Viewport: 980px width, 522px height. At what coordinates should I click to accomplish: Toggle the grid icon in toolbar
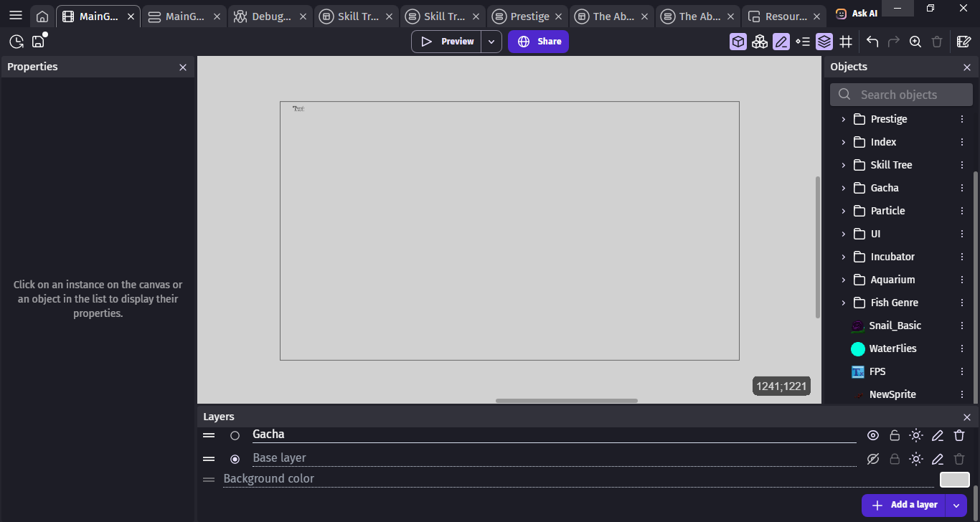(x=846, y=42)
